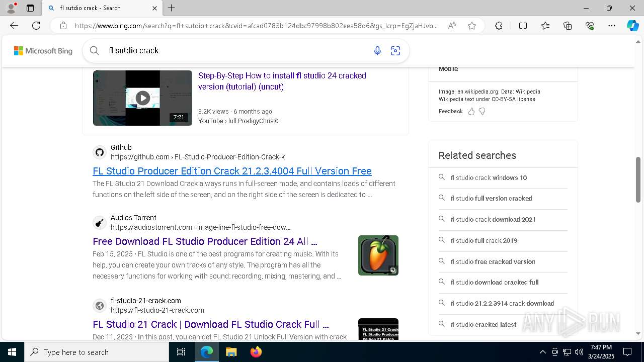Open the taskbar clock and date
Image resolution: width=644 pixels, height=362 pixels.
point(601,352)
